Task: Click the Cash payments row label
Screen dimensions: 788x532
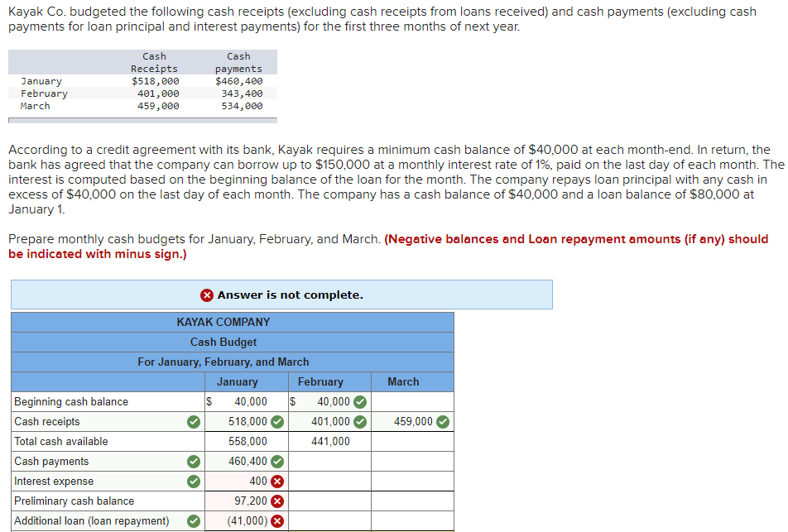Action: point(51,462)
